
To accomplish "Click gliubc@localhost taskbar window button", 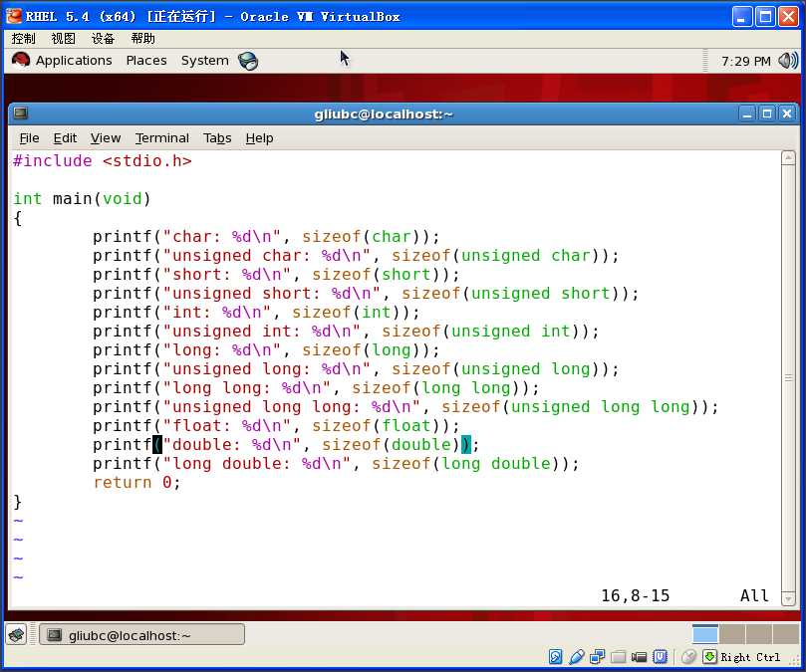I will [x=141, y=635].
